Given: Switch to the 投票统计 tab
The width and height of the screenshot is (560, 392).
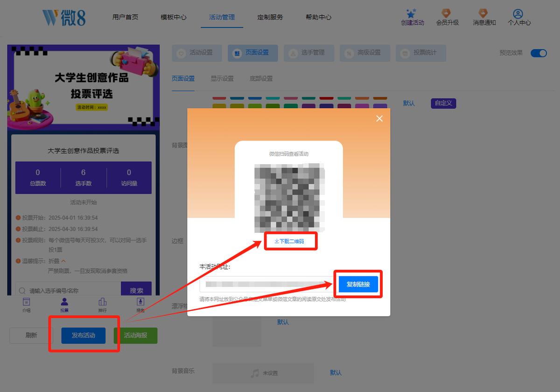Looking at the screenshot, I should [x=421, y=53].
